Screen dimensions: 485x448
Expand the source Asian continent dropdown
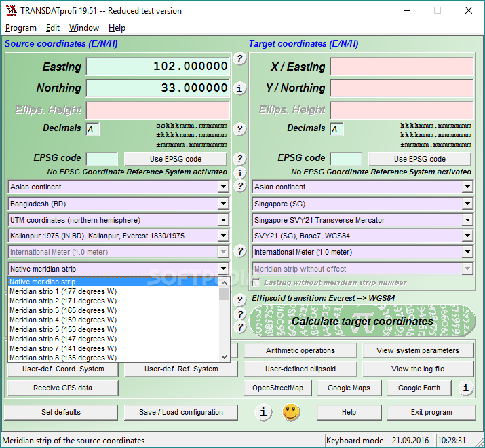click(x=223, y=187)
